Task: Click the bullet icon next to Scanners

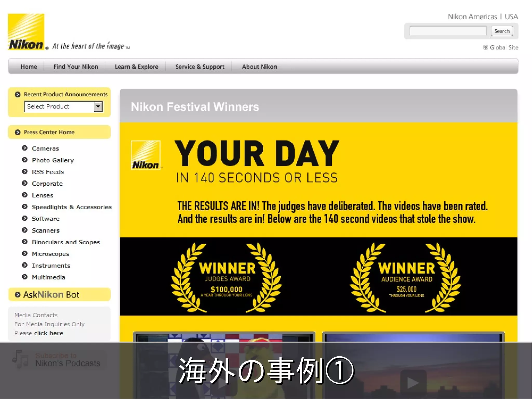Action: point(25,230)
